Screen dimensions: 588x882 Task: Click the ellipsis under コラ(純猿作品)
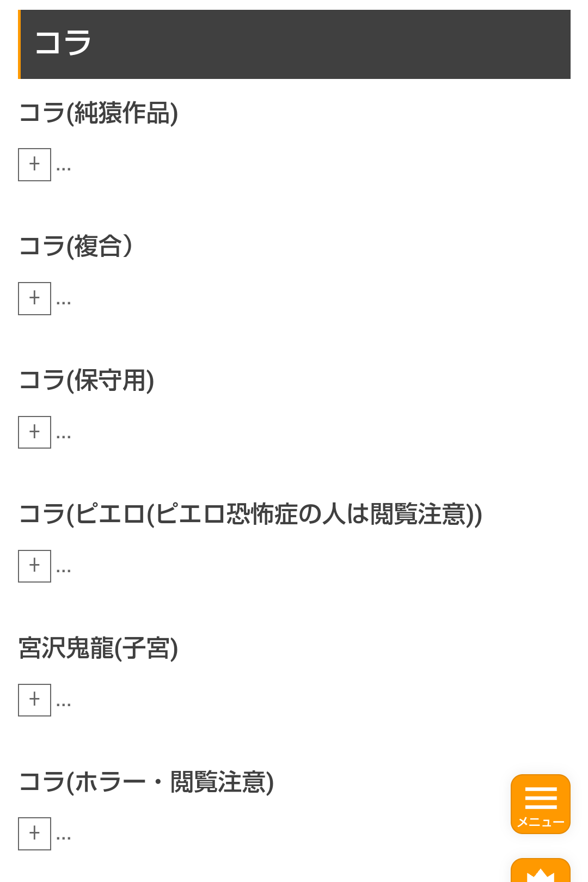click(63, 168)
